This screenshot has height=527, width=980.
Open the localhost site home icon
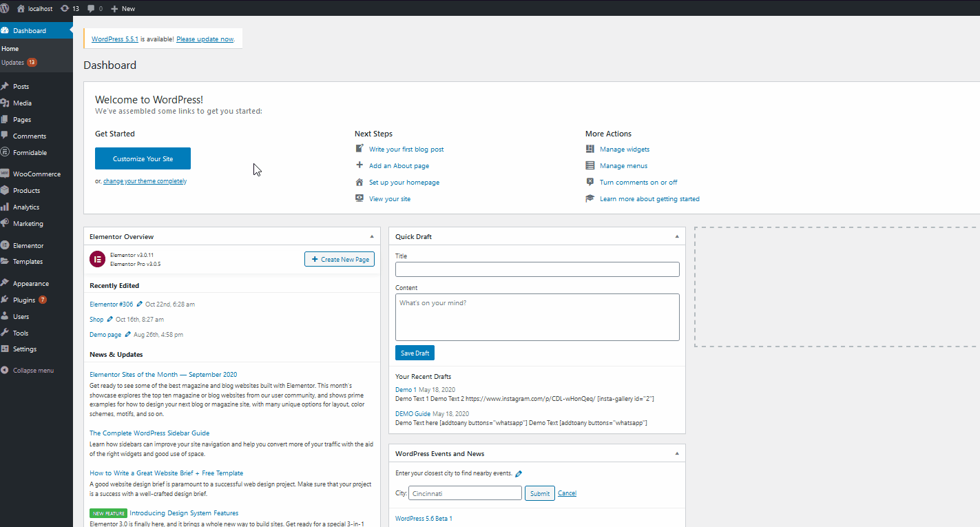pyautogui.click(x=21, y=8)
